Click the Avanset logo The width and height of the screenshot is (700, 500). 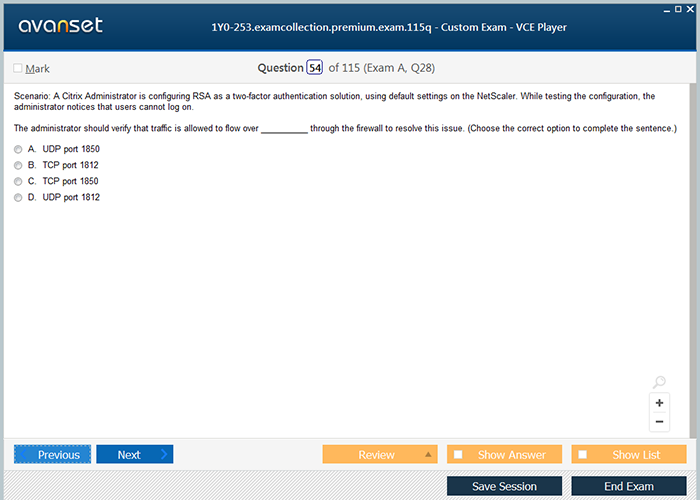coord(60,26)
